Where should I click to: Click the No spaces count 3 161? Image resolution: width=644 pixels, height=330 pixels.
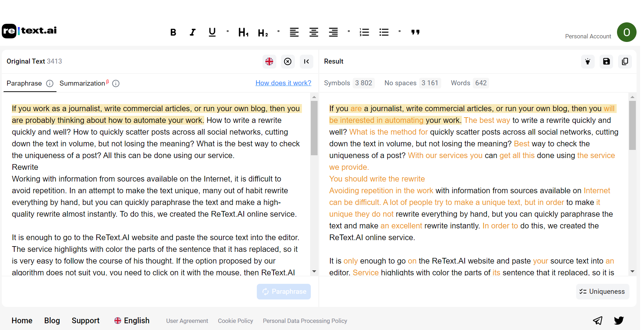pyautogui.click(x=430, y=83)
